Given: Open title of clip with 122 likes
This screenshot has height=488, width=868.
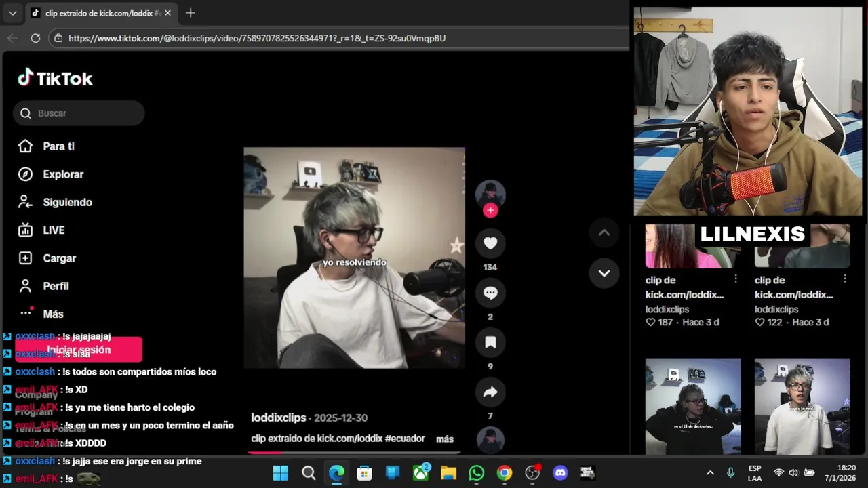Looking at the screenshot, I should (x=794, y=287).
